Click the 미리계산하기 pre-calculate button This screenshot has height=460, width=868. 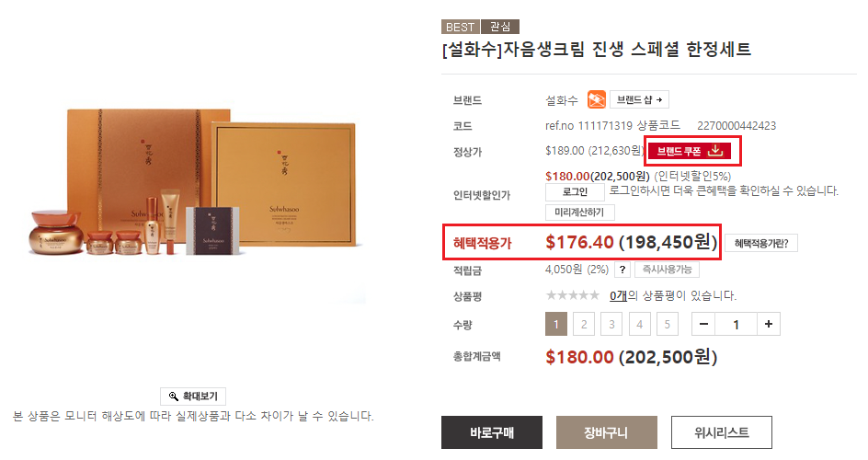(x=579, y=212)
